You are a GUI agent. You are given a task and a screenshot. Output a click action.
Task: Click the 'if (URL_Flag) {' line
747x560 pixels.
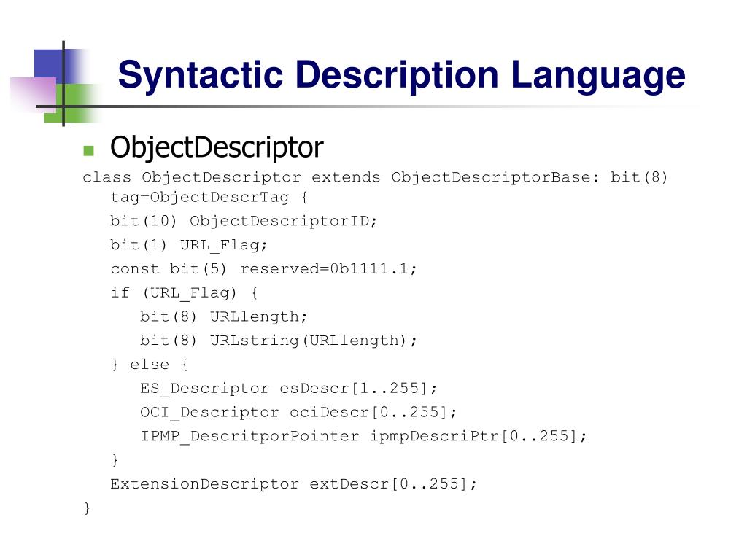point(185,293)
